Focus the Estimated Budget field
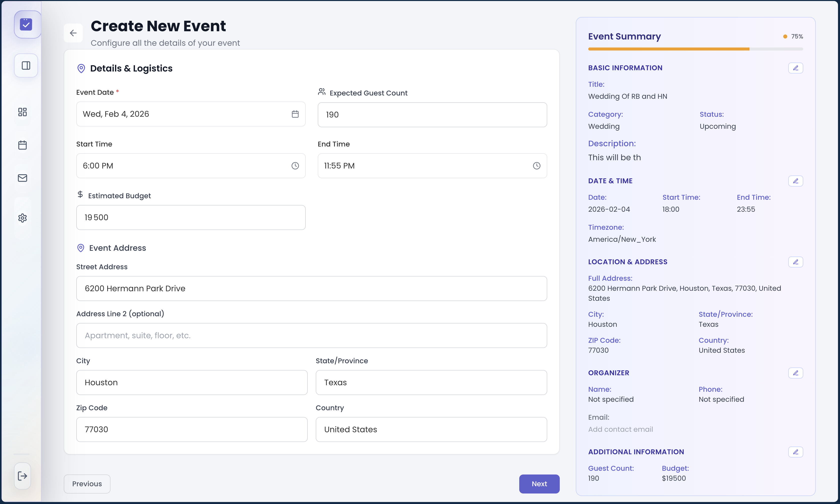The image size is (840, 504). tap(191, 217)
